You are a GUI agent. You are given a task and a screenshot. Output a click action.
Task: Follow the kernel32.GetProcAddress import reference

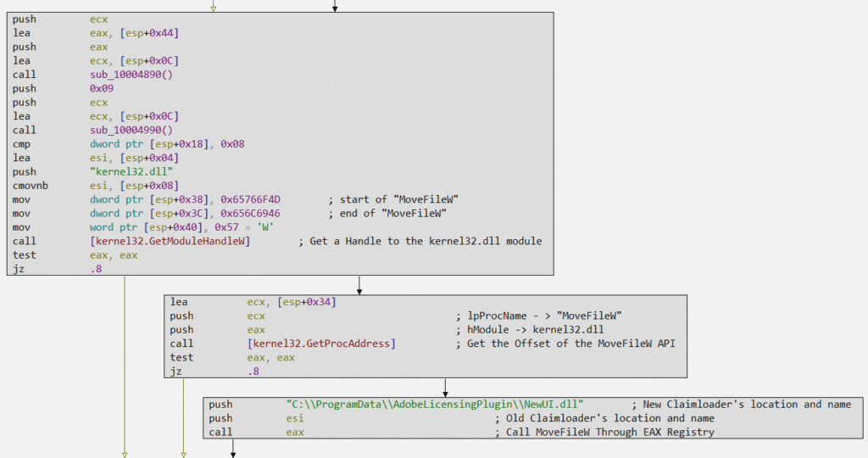pos(321,343)
